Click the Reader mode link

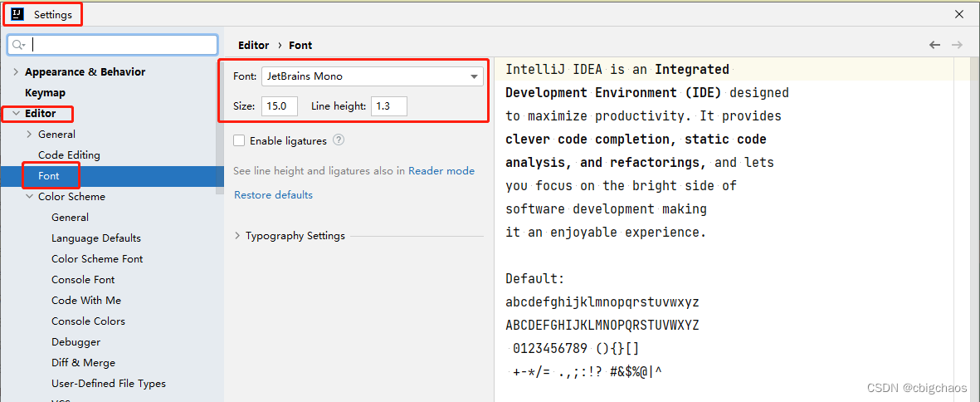[x=441, y=170]
